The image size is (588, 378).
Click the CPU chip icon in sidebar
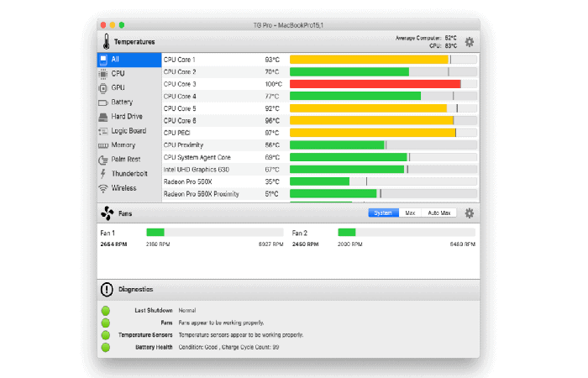pos(103,74)
